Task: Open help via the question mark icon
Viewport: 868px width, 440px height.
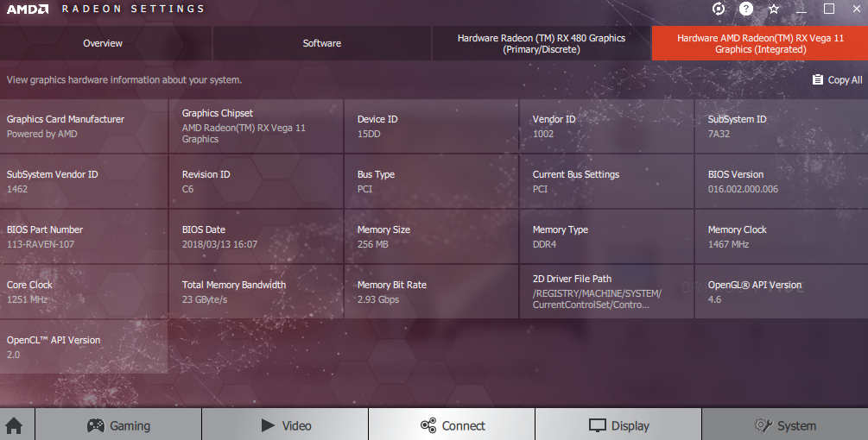Action: point(746,9)
